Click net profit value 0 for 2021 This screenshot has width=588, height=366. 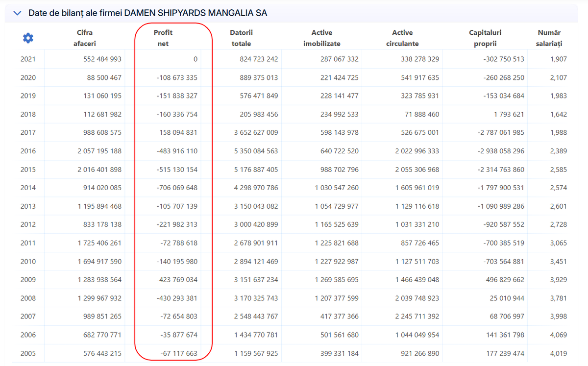pyautogui.click(x=196, y=59)
